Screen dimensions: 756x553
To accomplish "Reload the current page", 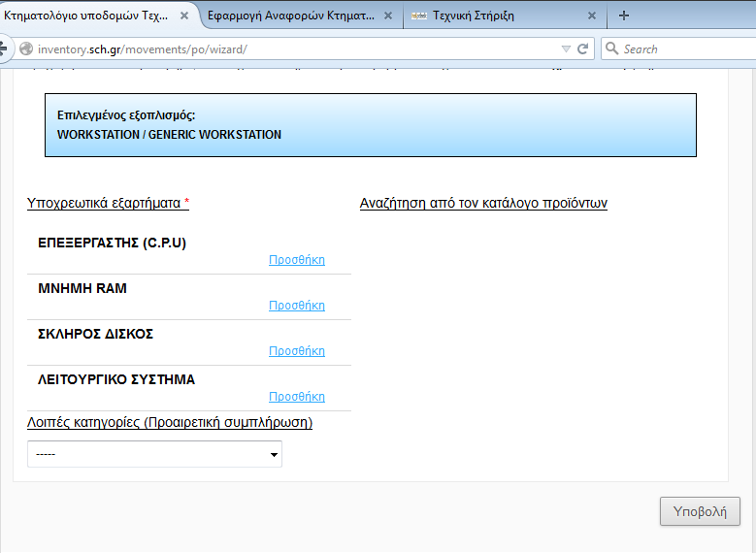I will coord(583,49).
